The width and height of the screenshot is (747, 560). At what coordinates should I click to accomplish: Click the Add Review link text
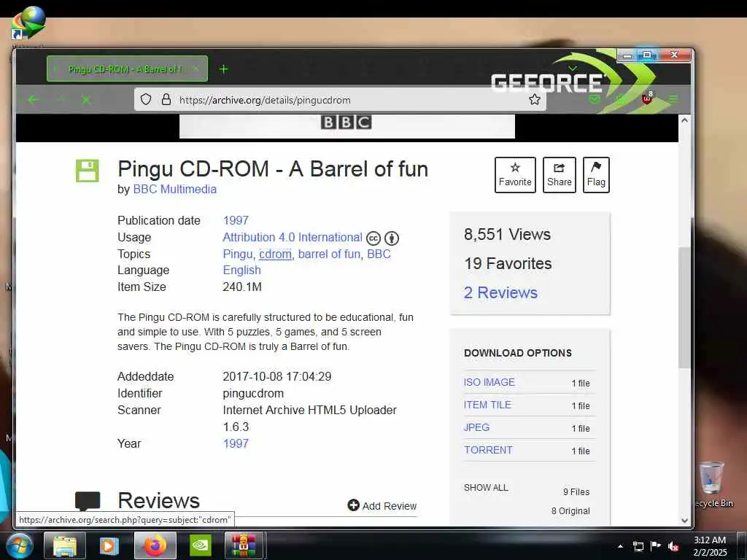tap(390, 506)
